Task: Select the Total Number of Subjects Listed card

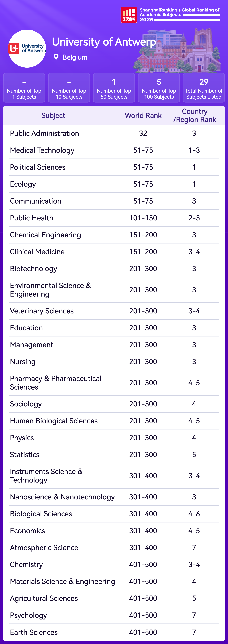Action: 204,88
